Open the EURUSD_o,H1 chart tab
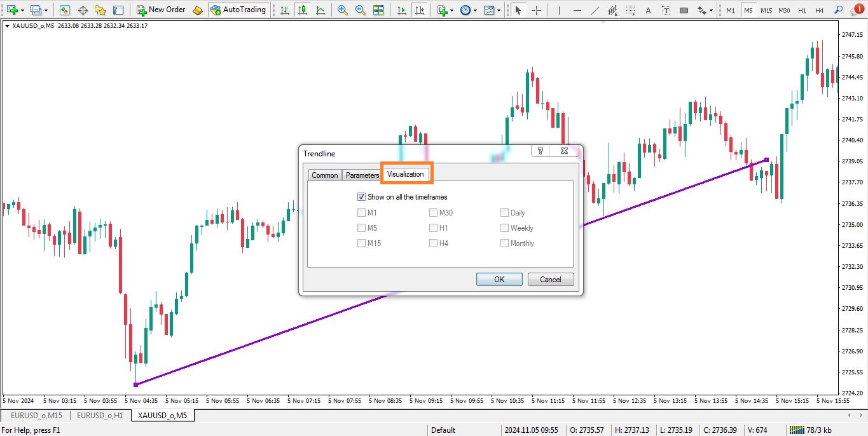The image size is (868, 436). tap(99, 416)
